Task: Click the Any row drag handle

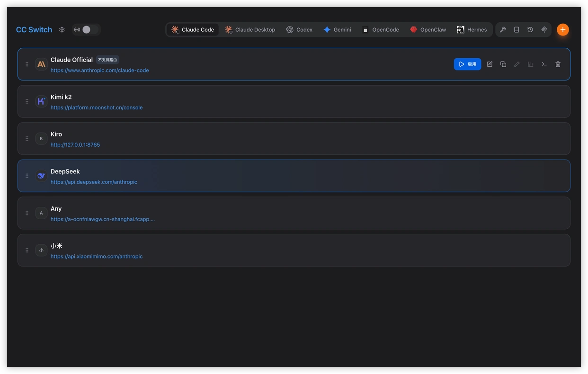Action: pos(27,213)
